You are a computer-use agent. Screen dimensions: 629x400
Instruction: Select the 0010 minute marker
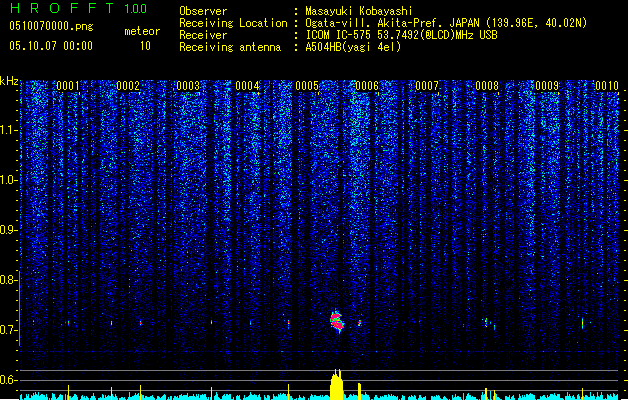607,86
